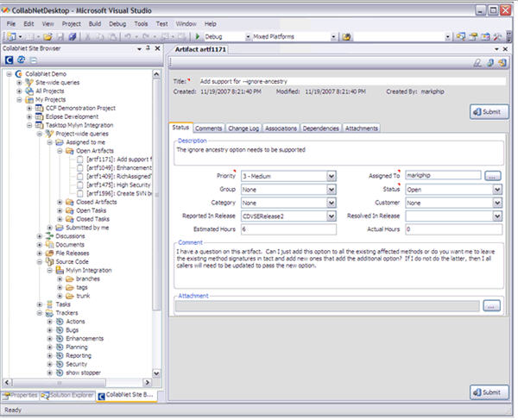Browse for an attachment file
The height and width of the screenshot is (420, 518).
click(x=491, y=306)
